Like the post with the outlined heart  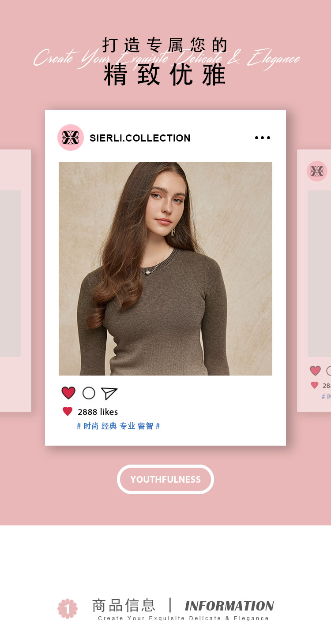68,393
